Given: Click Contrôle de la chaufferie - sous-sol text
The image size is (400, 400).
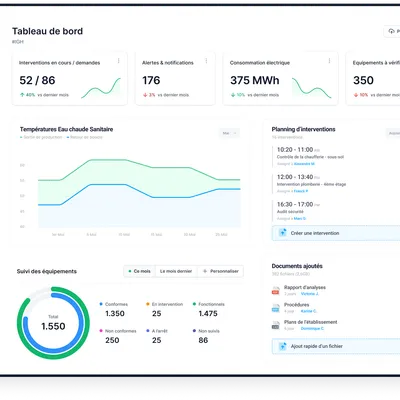Looking at the screenshot, I should click(x=310, y=157).
